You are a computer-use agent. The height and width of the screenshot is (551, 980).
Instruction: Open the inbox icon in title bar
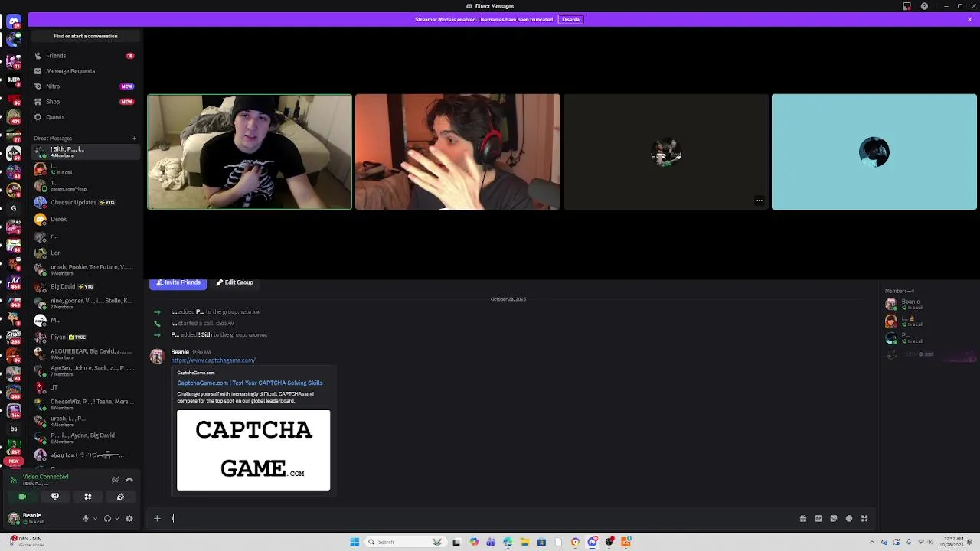coord(906,6)
